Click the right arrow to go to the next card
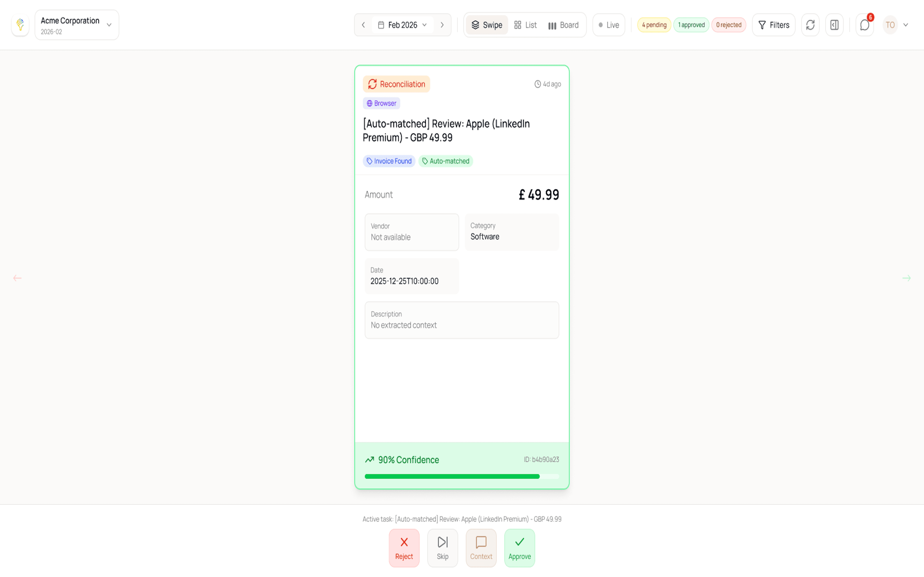The image size is (924, 577). click(x=907, y=278)
